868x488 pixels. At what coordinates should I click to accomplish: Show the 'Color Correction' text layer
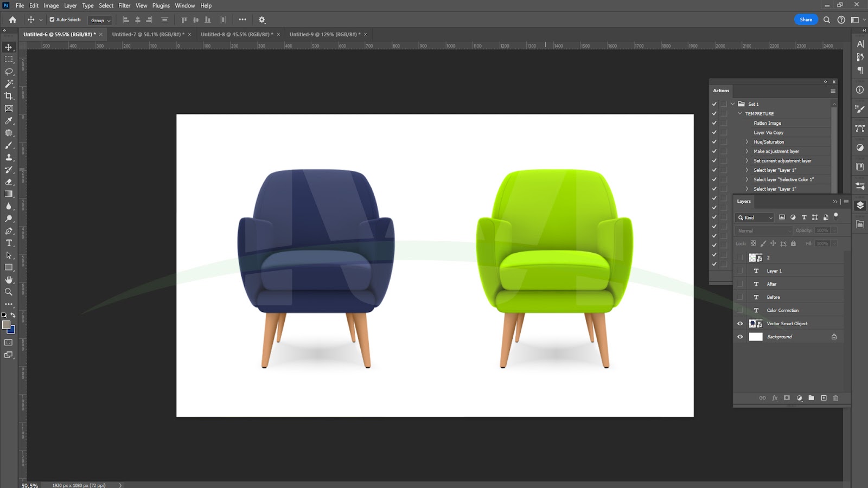[x=740, y=310]
